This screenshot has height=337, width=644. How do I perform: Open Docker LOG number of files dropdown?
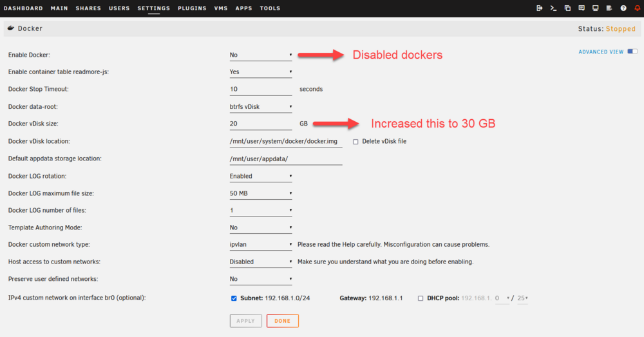261,211
